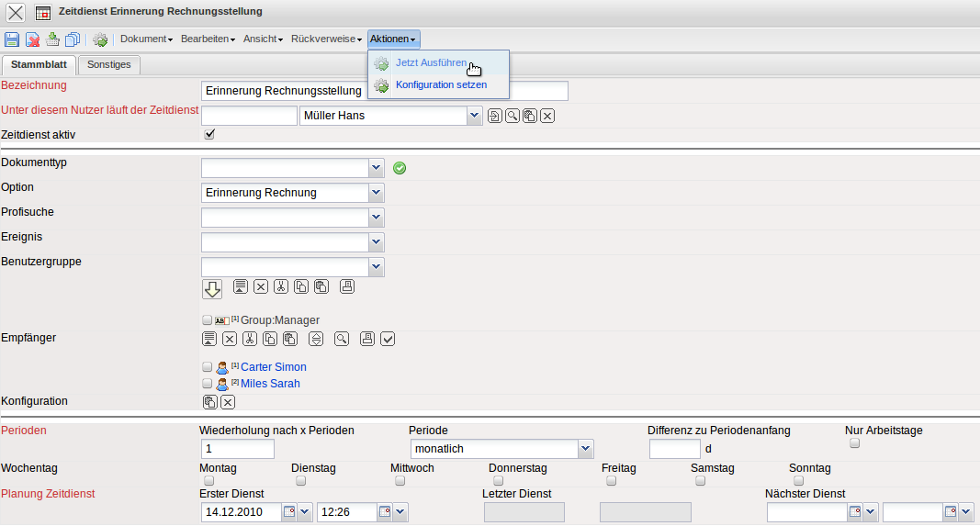Click the X clear icon in Konfiguration row
Viewport: 980px width, 526px height.
(x=228, y=402)
